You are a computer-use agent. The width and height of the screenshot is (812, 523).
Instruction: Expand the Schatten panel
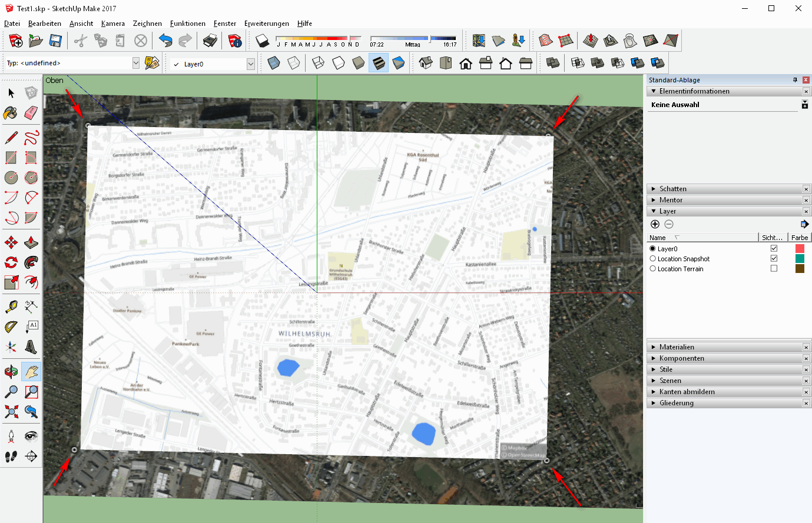pyautogui.click(x=672, y=189)
